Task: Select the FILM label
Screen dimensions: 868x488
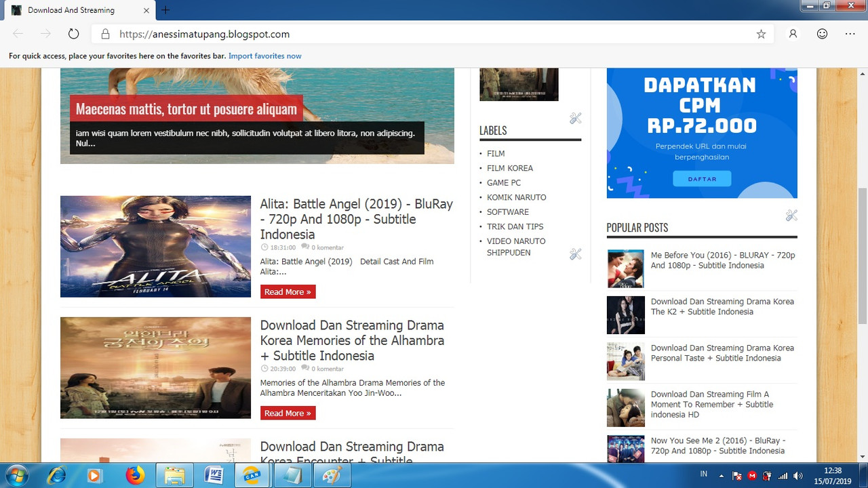Action: coord(496,153)
